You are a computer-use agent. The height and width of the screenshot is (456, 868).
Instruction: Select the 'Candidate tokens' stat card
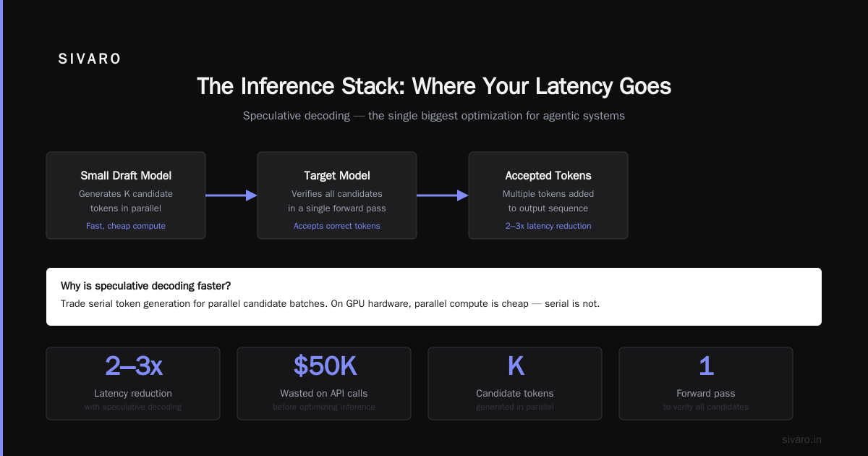(x=515, y=384)
